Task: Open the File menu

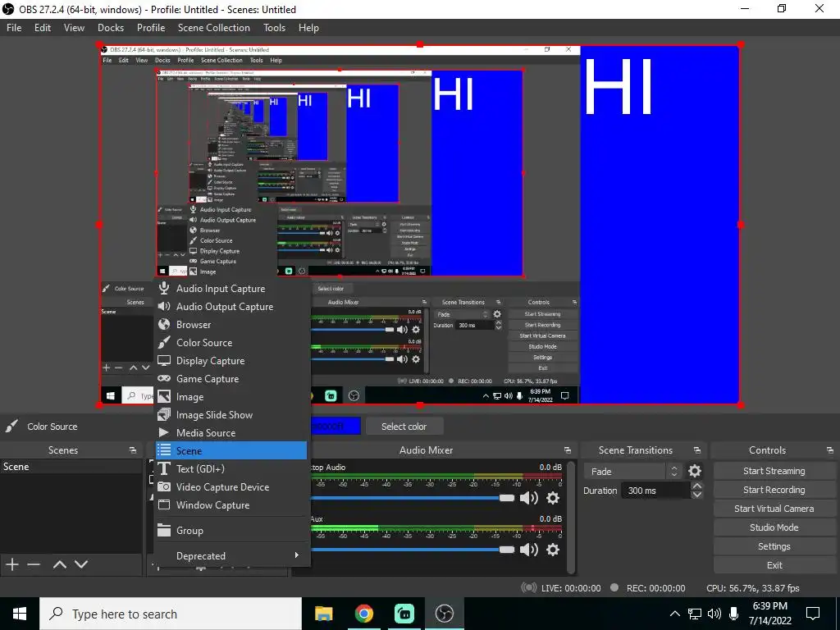Action: [14, 28]
